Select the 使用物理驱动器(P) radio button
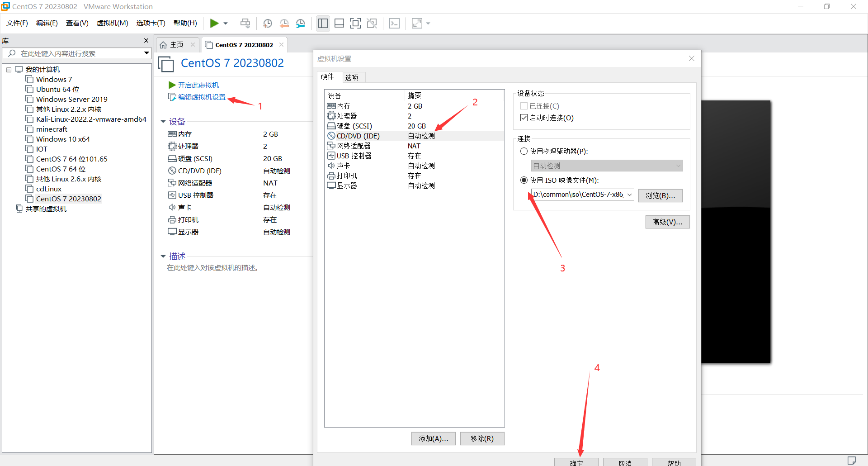 (524, 151)
